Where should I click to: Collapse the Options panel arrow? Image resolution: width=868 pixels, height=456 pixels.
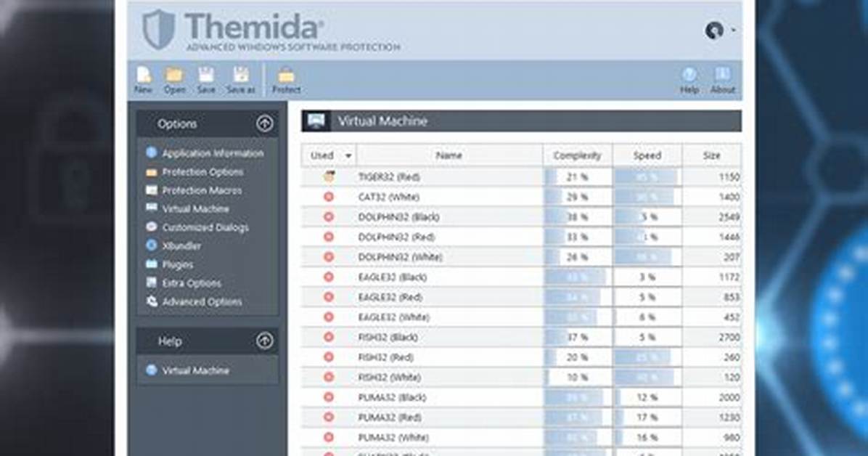265,123
